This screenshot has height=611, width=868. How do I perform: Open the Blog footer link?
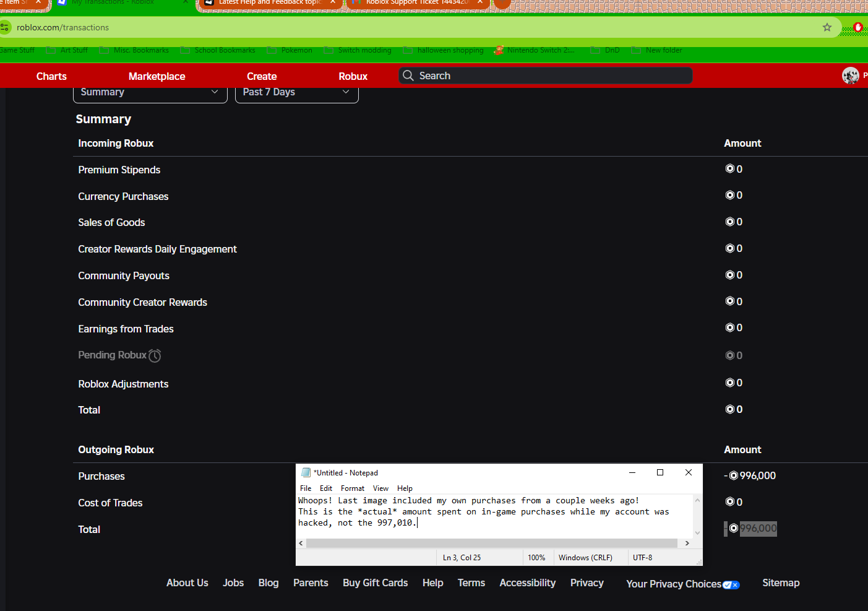pyautogui.click(x=269, y=583)
